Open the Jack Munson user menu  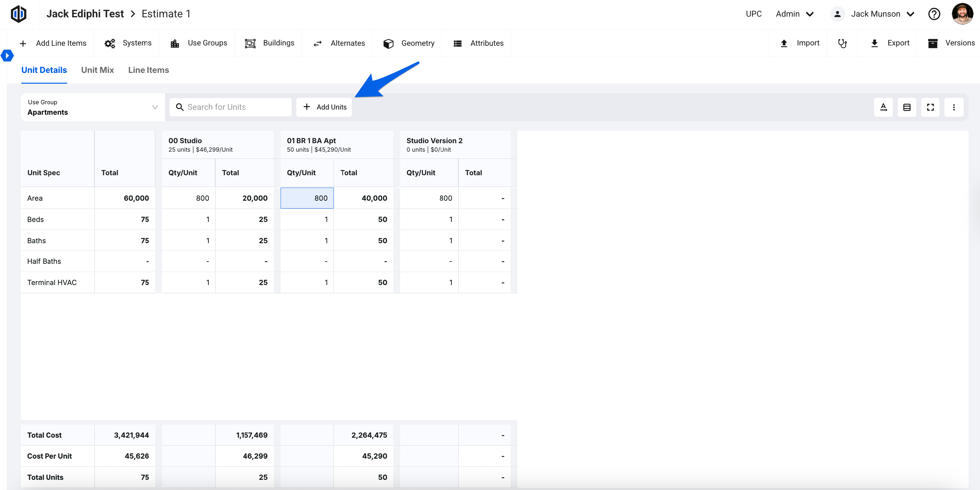(x=875, y=14)
